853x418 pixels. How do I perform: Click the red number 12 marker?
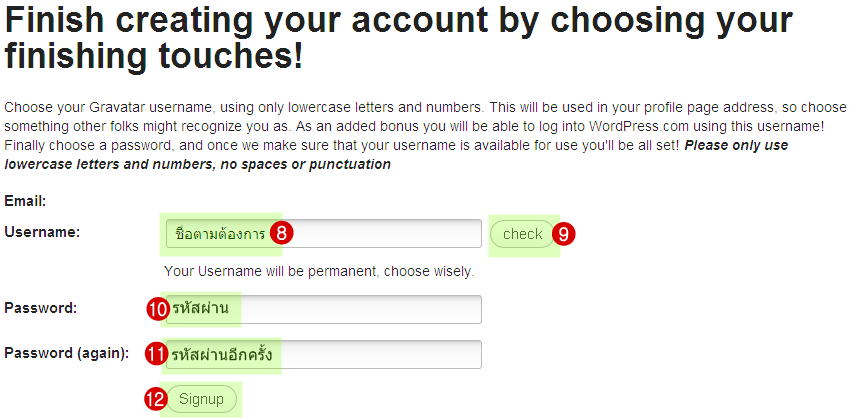click(154, 399)
